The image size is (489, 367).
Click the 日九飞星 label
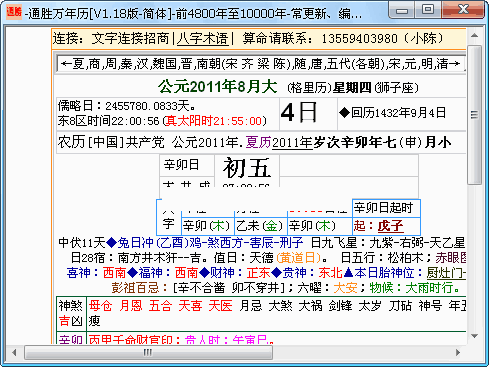coord(334,243)
